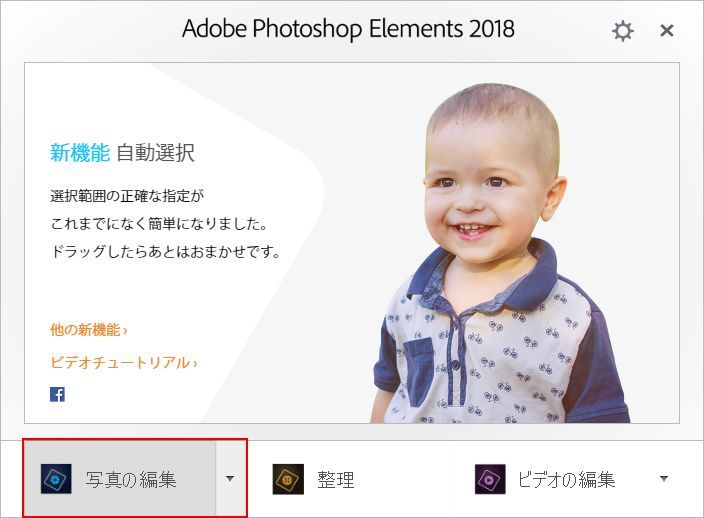This screenshot has width=704, height=518.
Task: Open the settings gear menu
Action: [623, 31]
